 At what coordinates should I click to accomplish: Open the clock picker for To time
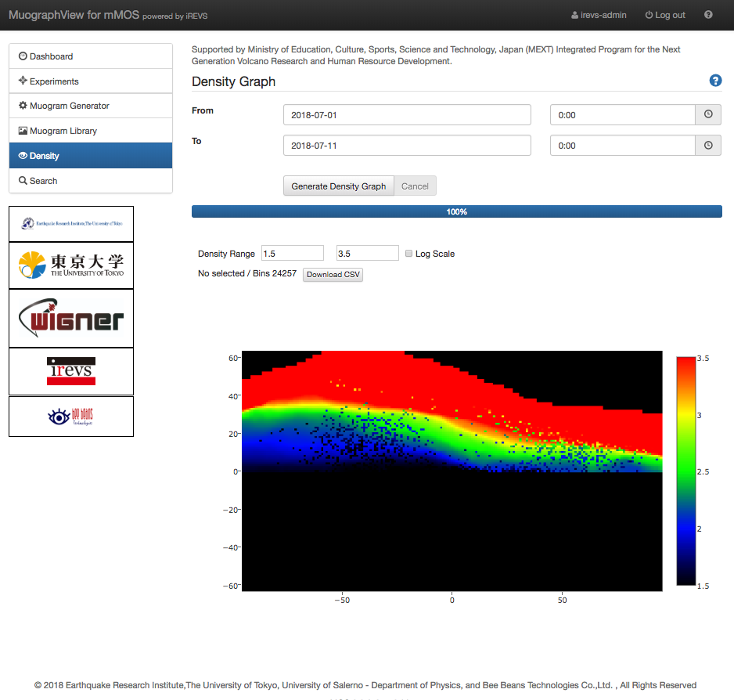[708, 146]
